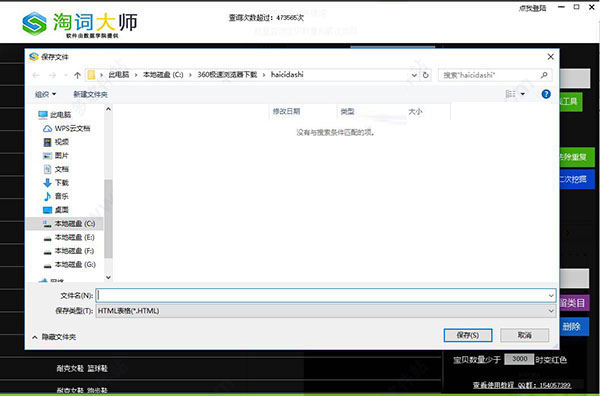Select 本地磁盘 (F:) in sidebar
This screenshot has width=600, height=396.
pos(69,251)
